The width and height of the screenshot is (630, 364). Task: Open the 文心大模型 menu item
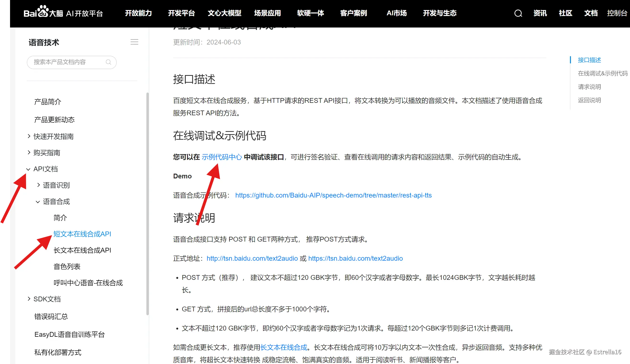pos(224,13)
